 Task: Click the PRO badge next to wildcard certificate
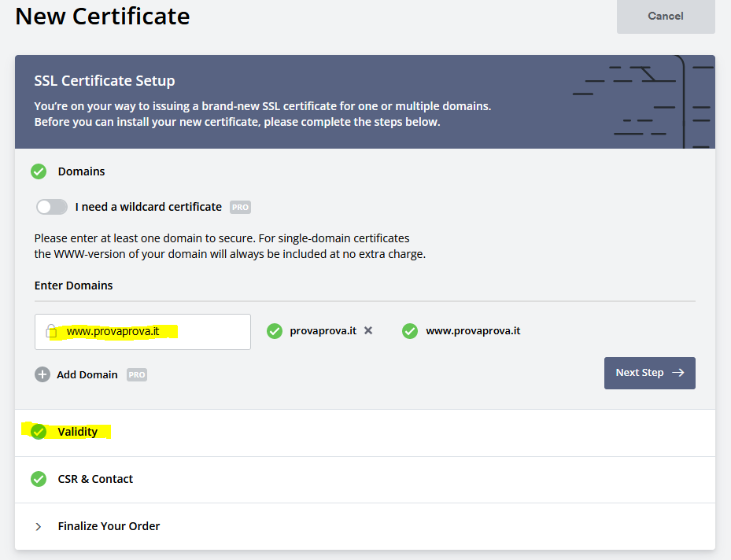[x=240, y=208]
